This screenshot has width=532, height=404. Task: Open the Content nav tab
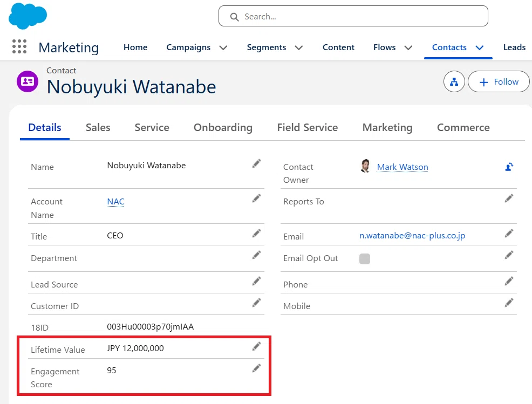coord(338,47)
